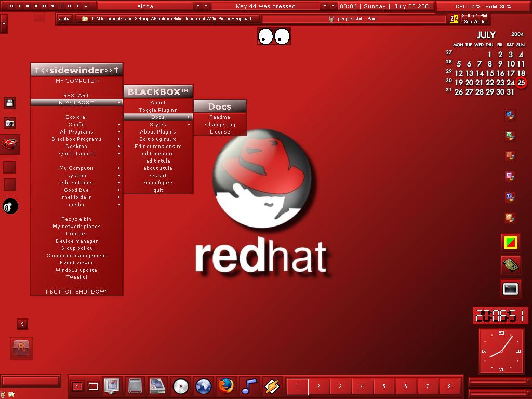Click the small arrow tab on the left screen edge
The height and width of the screenshot is (399, 532).
(4, 23)
